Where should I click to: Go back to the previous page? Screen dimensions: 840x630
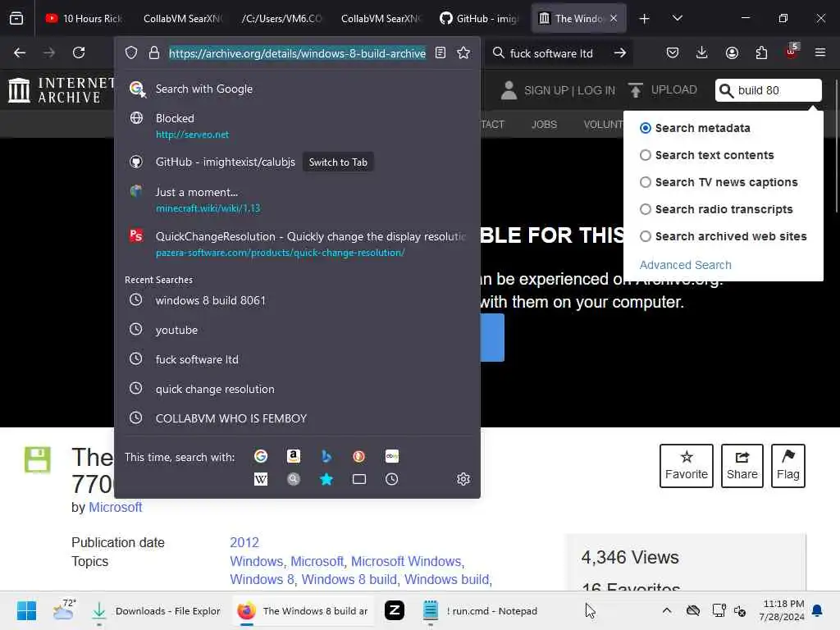coord(20,52)
